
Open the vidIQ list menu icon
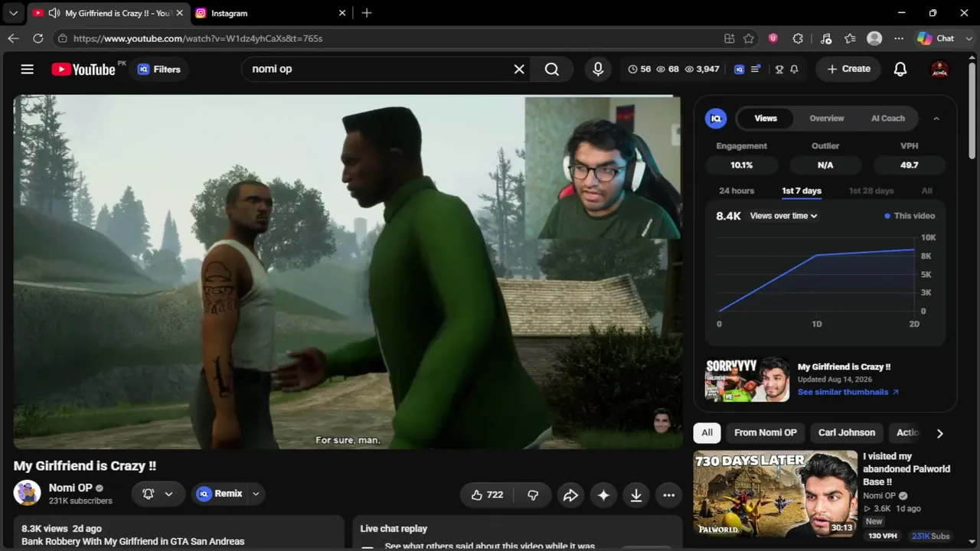pos(756,69)
